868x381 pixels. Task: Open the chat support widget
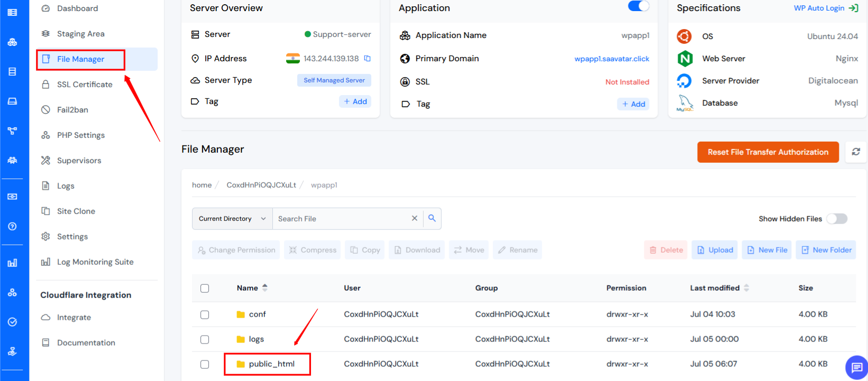click(x=856, y=368)
